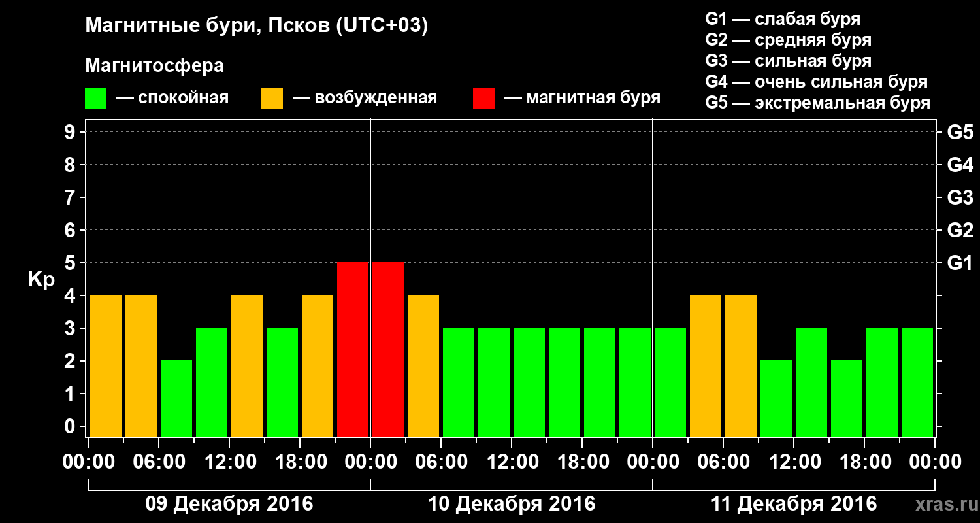Click the 11 December yellow bar ending at 06:00
The width and height of the screenshot is (980, 523).
(706, 366)
